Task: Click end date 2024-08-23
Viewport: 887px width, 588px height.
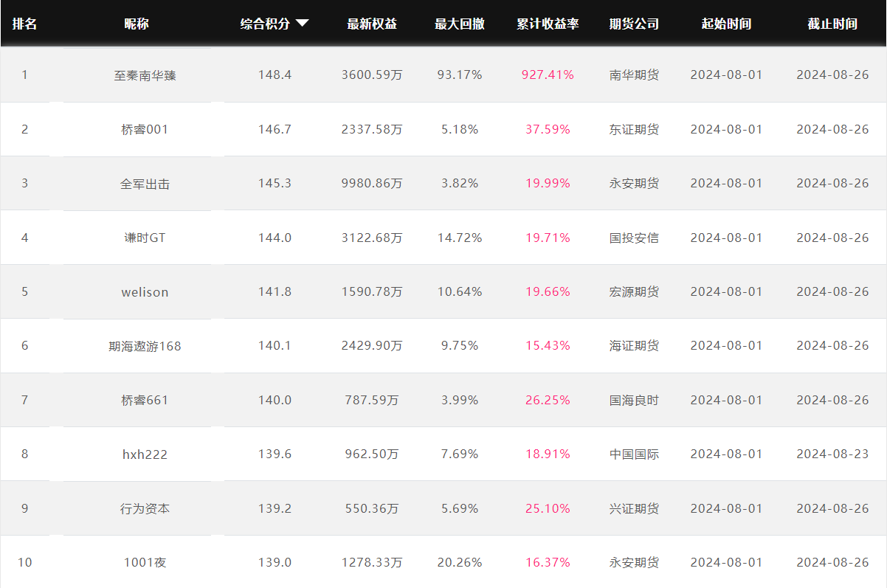Action: 832,454
